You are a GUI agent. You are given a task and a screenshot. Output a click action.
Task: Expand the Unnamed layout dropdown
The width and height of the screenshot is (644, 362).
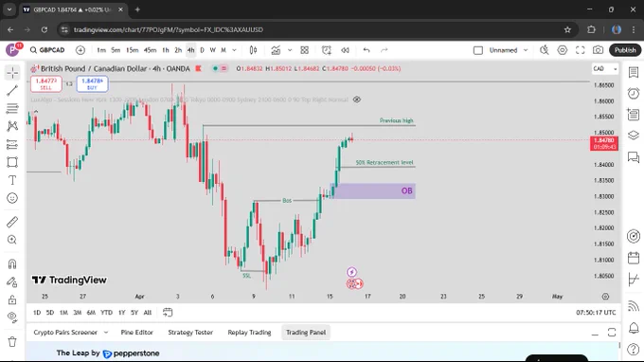(526, 50)
